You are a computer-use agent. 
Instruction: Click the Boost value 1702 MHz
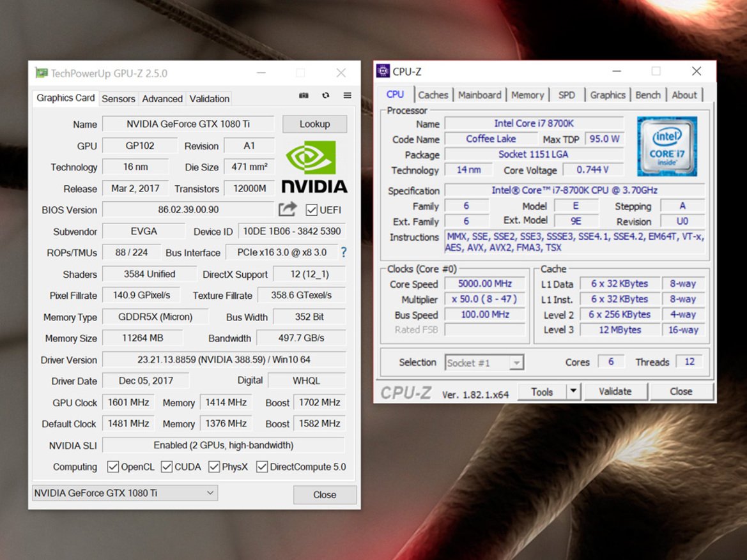pyautogui.click(x=320, y=402)
